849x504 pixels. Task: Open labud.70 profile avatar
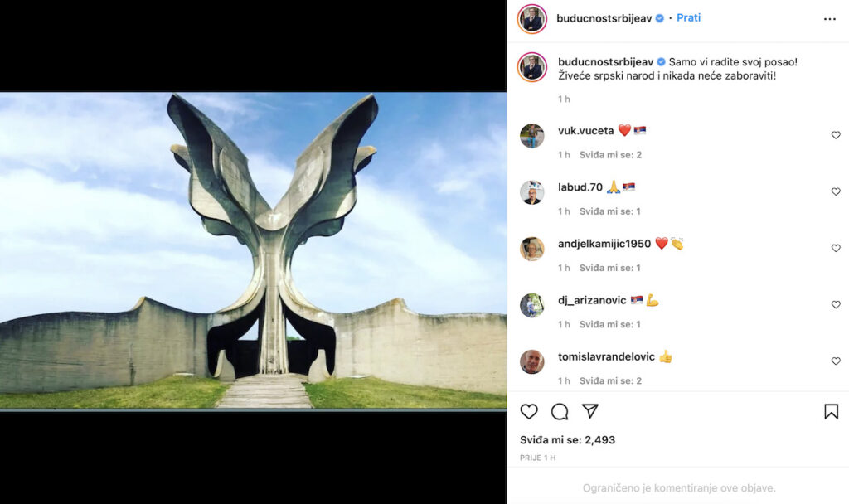531,192
